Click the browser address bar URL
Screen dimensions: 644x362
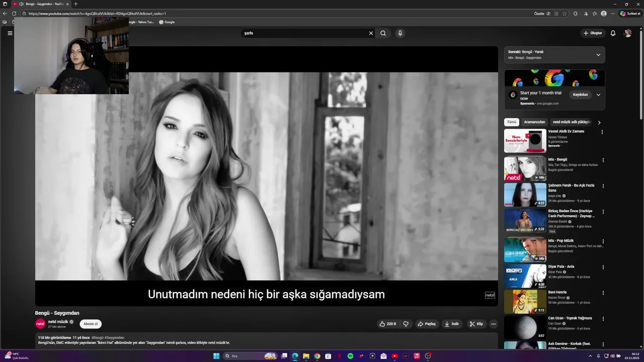(x=97, y=14)
